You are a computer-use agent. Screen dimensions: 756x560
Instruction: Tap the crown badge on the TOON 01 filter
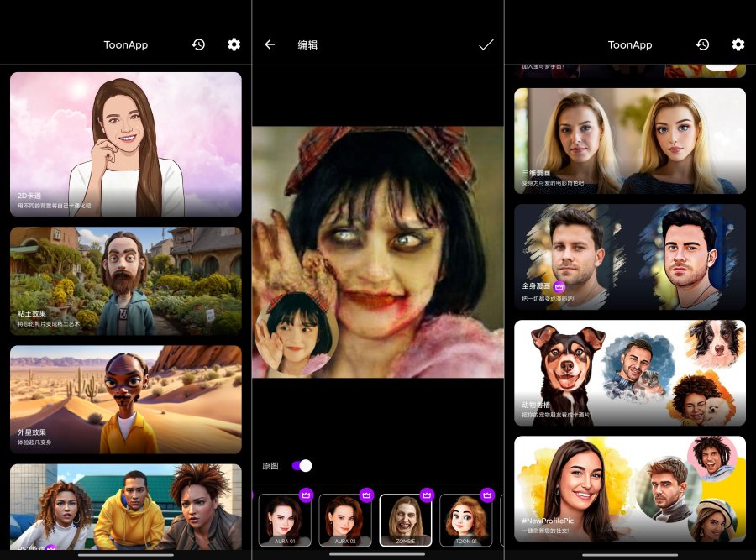(488, 495)
